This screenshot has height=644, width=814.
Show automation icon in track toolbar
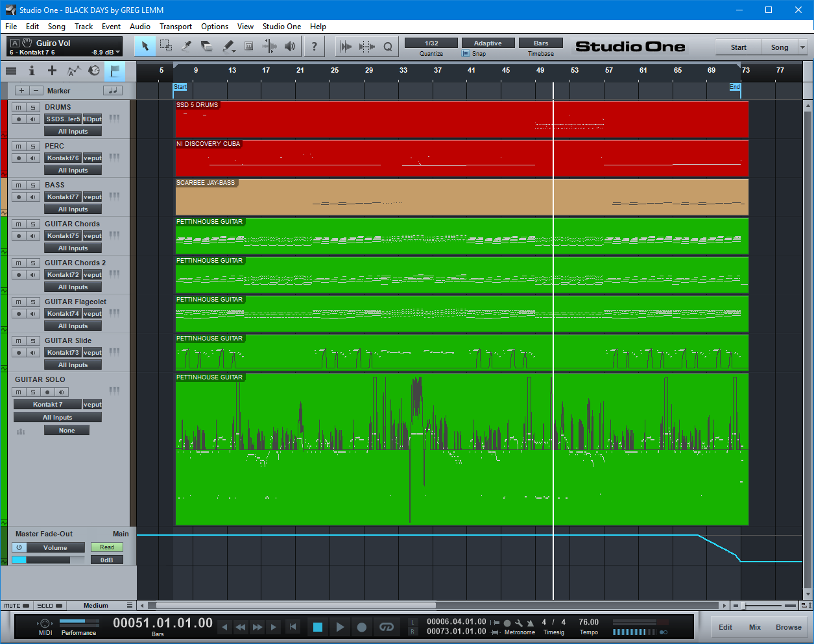(x=74, y=71)
